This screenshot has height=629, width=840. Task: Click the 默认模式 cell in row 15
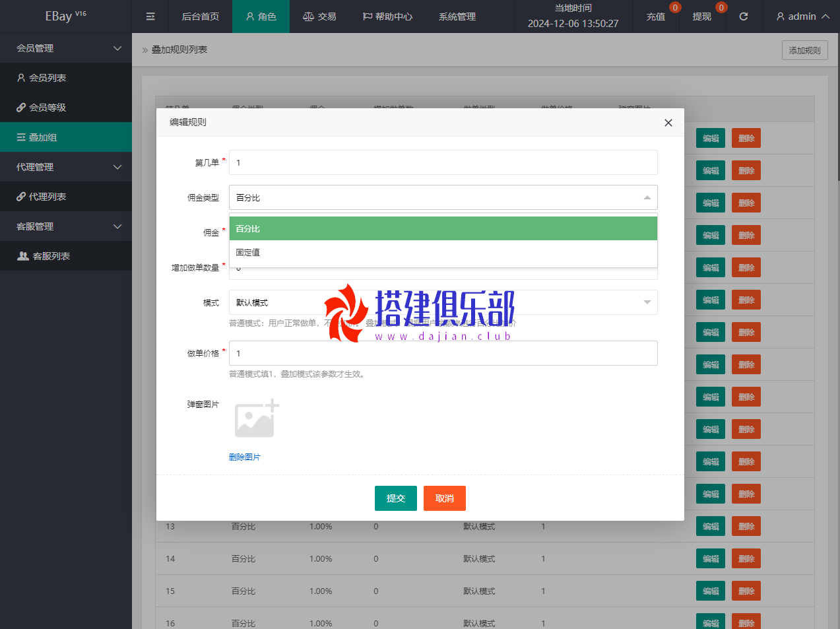point(479,591)
